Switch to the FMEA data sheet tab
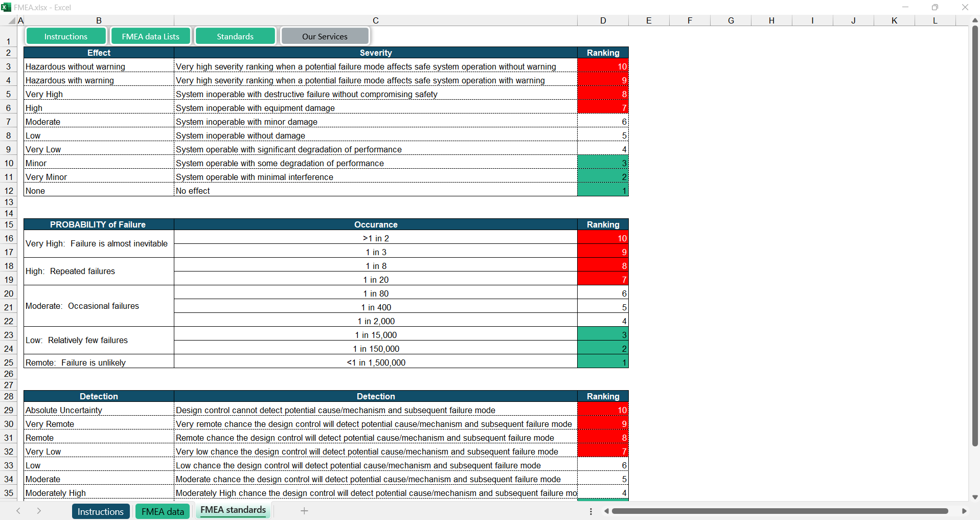 pyautogui.click(x=163, y=511)
